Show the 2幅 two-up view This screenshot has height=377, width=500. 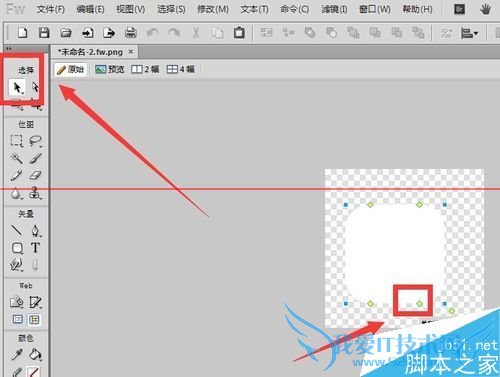(x=145, y=69)
